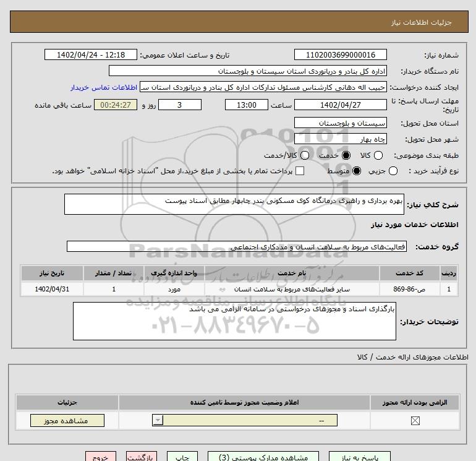Click the تعداد / مقدار column header
Image resolution: width=476 pixels, height=461 pixels.
tap(114, 273)
